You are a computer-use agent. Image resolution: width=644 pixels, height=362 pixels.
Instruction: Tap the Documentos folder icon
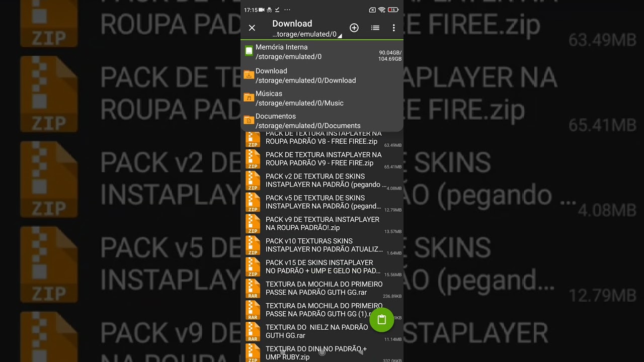[249, 120]
